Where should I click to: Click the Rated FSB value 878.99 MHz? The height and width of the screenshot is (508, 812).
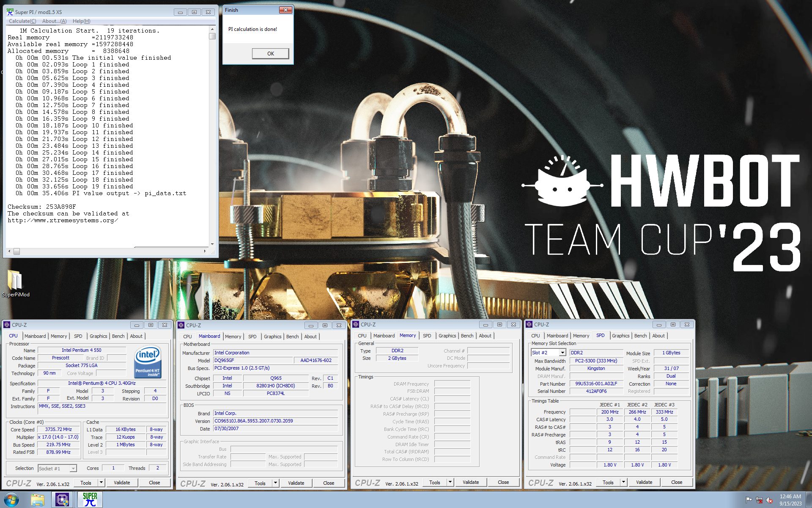click(x=58, y=452)
